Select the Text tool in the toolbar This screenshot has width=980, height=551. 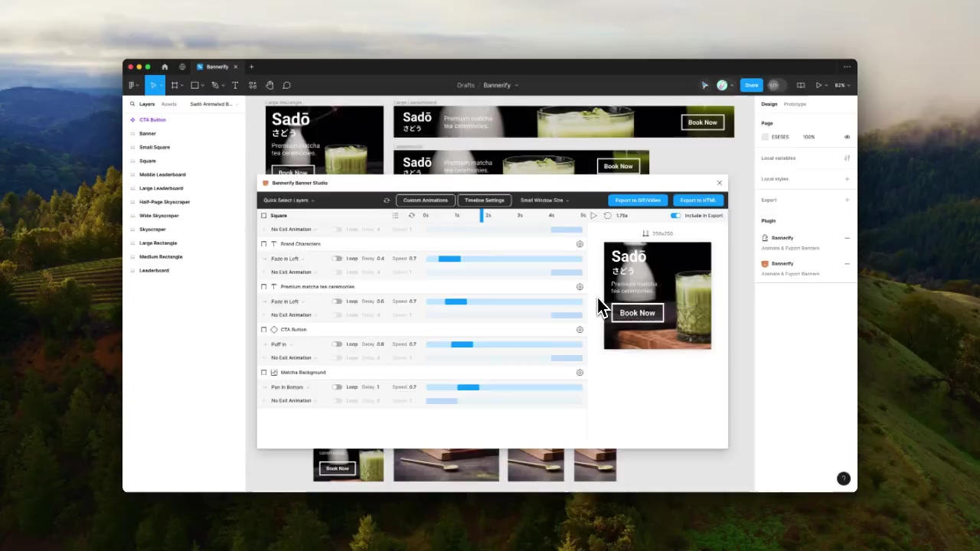[235, 85]
